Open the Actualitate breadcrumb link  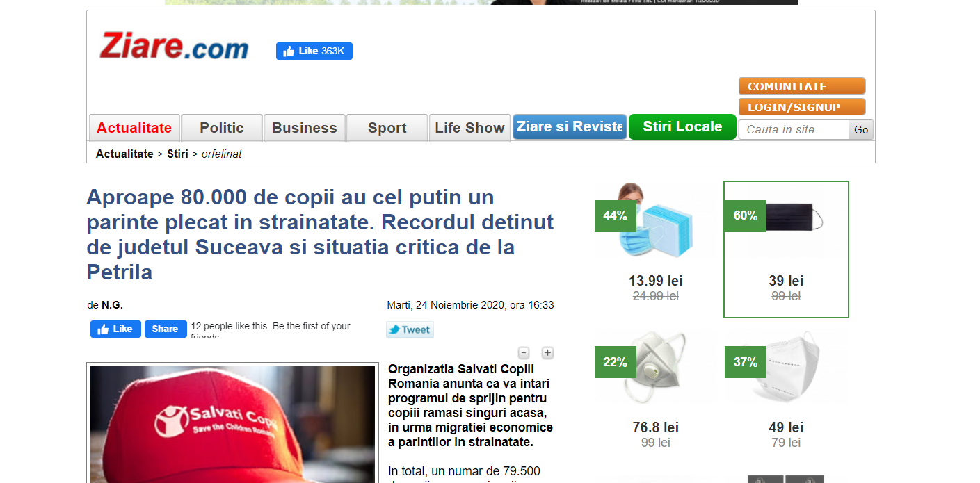124,154
